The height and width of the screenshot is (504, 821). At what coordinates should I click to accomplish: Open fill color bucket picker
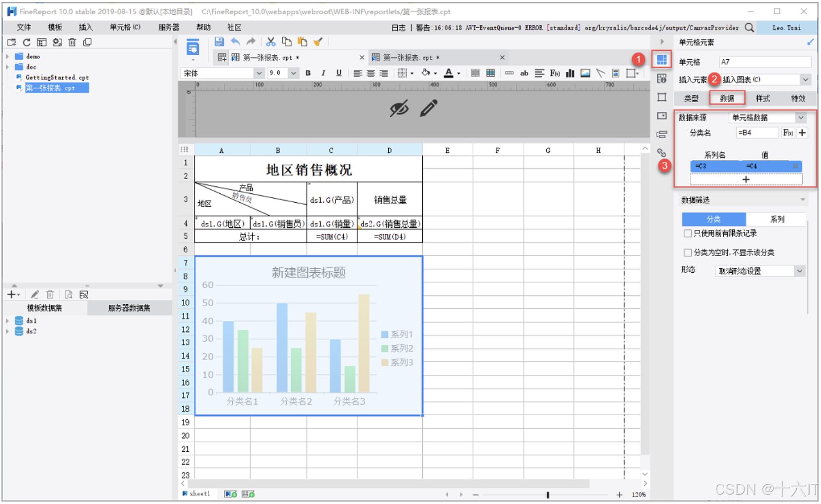426,73
